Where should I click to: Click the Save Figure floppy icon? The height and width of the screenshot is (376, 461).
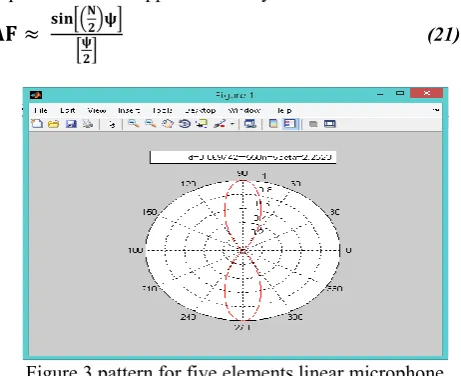point(71,124)
